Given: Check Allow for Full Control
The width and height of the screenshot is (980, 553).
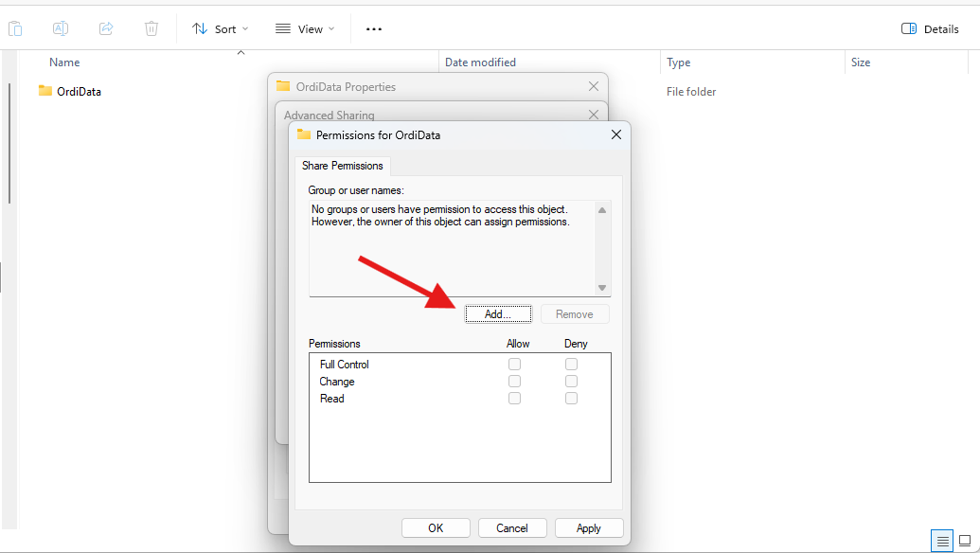Looking at the screenshot, I should (x=514, y=364).
